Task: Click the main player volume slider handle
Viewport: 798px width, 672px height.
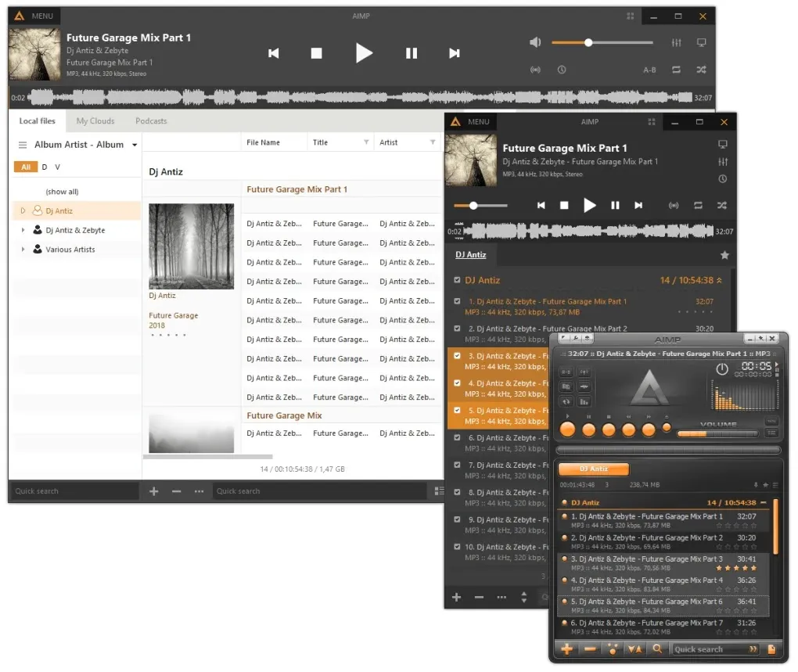Action: point(588,43)
